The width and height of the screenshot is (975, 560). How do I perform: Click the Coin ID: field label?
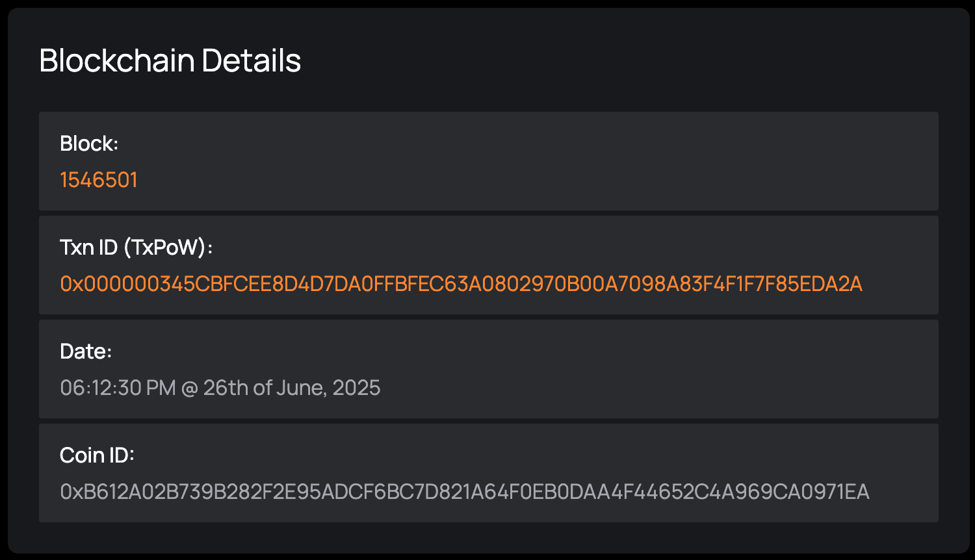96,455
